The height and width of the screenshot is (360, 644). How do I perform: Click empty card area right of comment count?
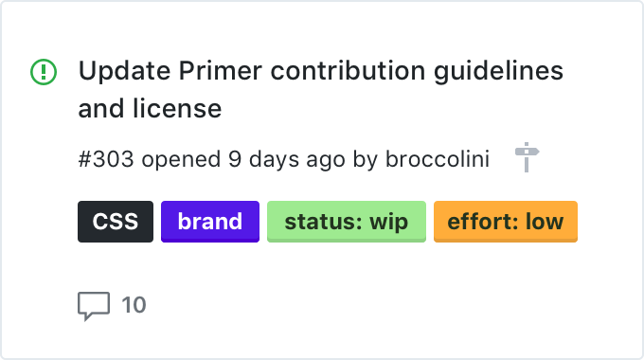tap(369, 305)
